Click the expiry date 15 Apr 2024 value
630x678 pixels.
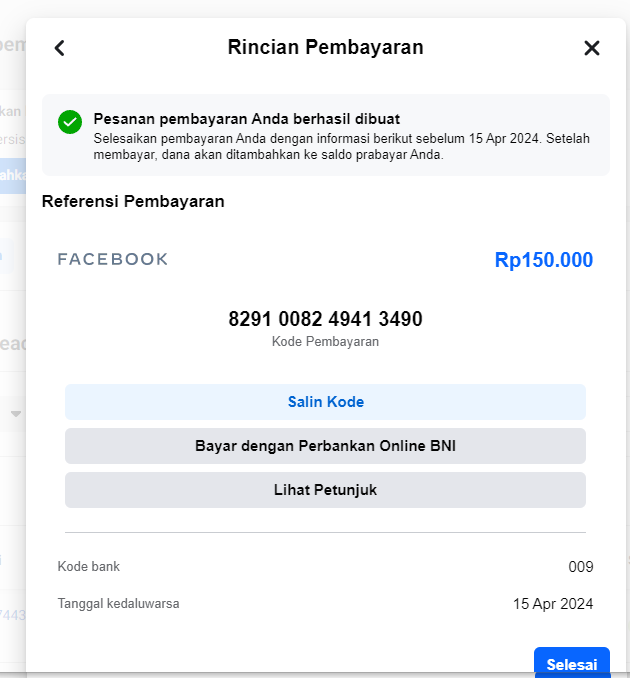tap(553, 604)
